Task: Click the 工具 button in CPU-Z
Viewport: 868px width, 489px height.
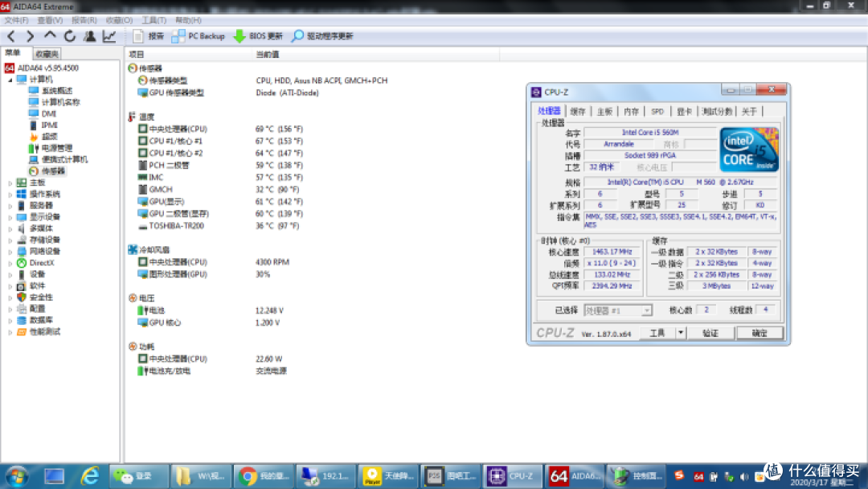Action: [x=657, y=334]
